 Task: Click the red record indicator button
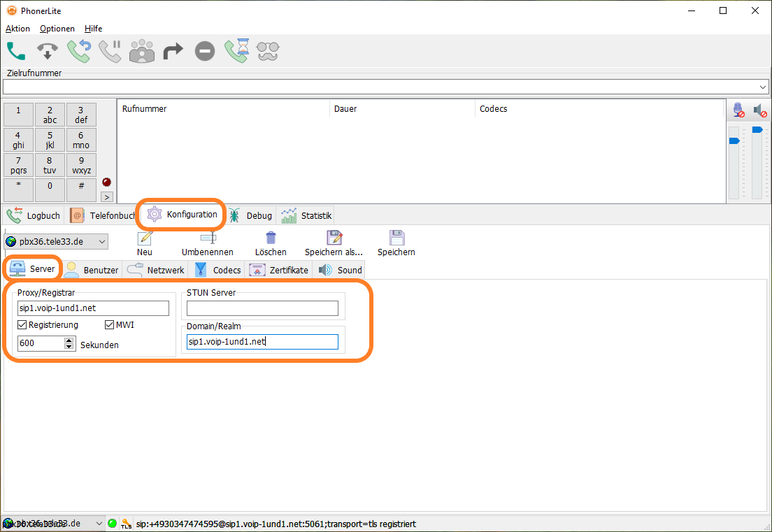coord(106,182)
